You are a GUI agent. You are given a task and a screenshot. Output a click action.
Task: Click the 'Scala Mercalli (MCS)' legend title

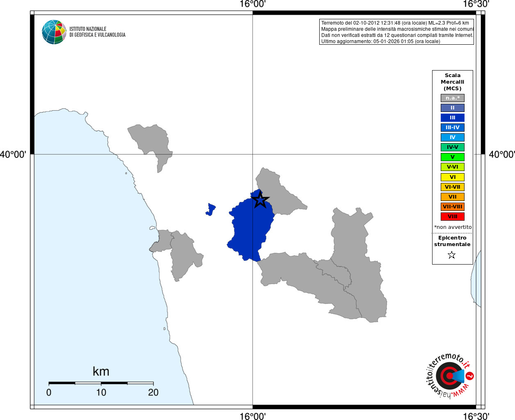tap(453, 82)
